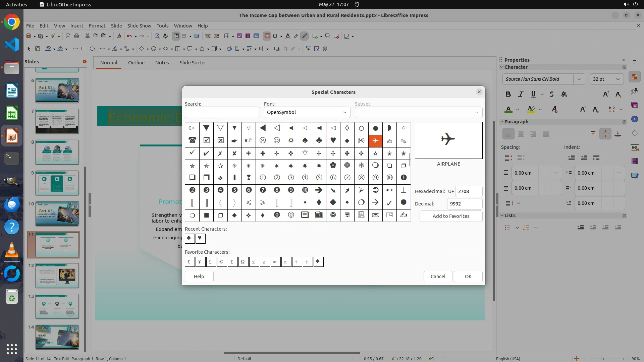Choose the smiley face character
This screenshot has width=644, height=362.
point(277,140)
